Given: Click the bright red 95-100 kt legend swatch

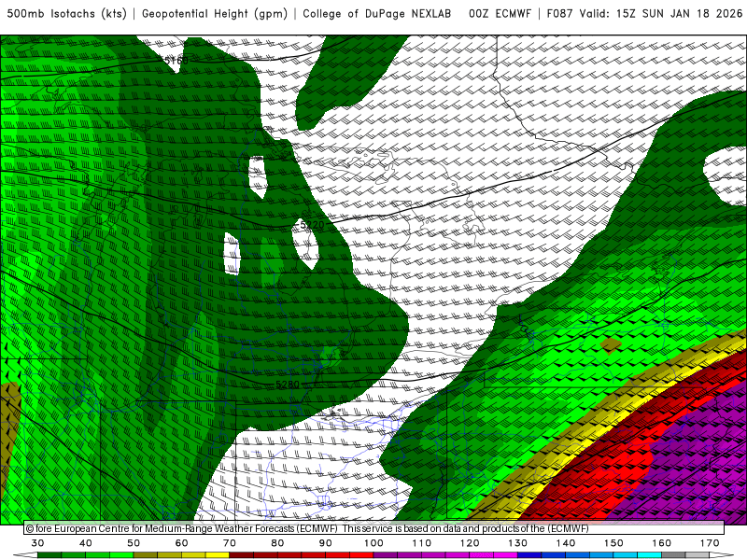Looking at the screenshot, I should (361, 555).
